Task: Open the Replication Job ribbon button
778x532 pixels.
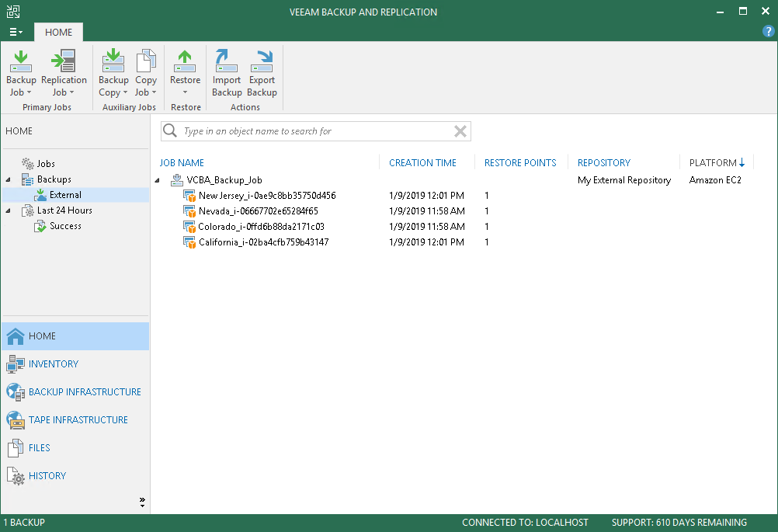Action: point(64,73)
